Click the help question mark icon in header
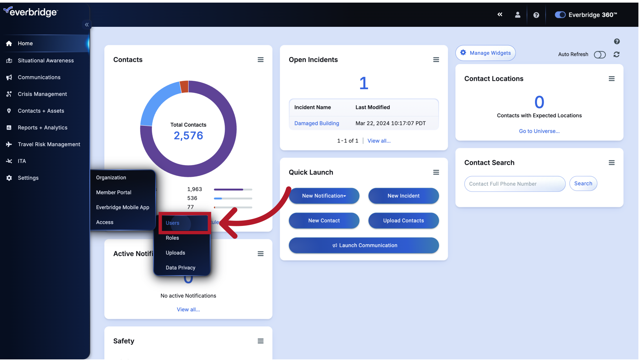The width and height of the screenshot is (644, 362). tap(536, 15)
